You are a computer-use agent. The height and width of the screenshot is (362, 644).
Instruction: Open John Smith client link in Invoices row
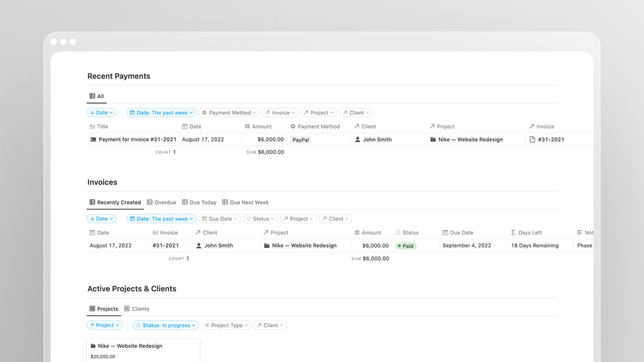218,245
